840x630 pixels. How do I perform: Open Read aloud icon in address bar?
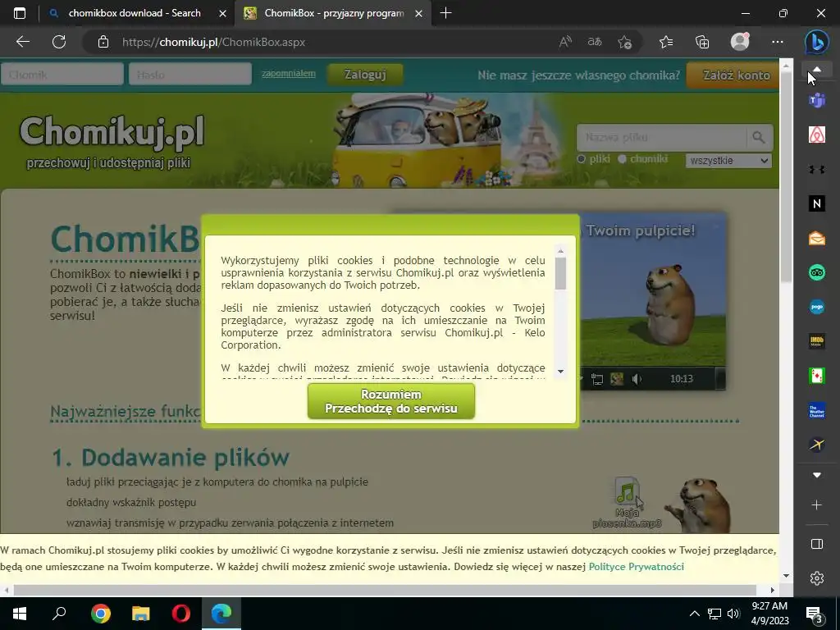(x=564, y=42)
